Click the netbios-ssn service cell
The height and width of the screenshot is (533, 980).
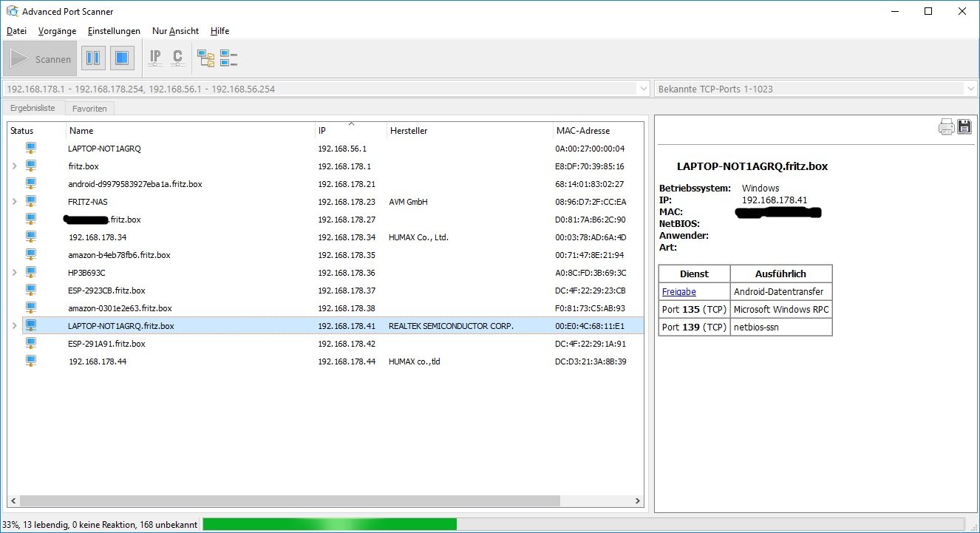(x=781, y=327)
